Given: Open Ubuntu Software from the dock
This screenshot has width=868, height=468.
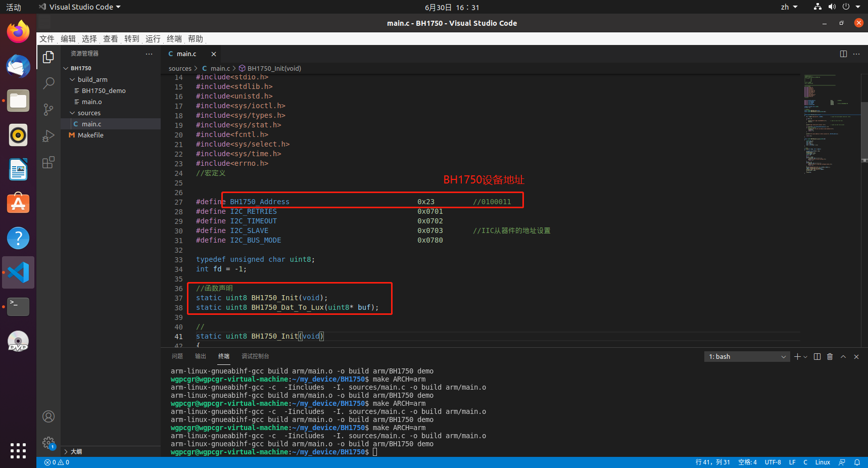Looking at the screenshot, I should [18, 204].
